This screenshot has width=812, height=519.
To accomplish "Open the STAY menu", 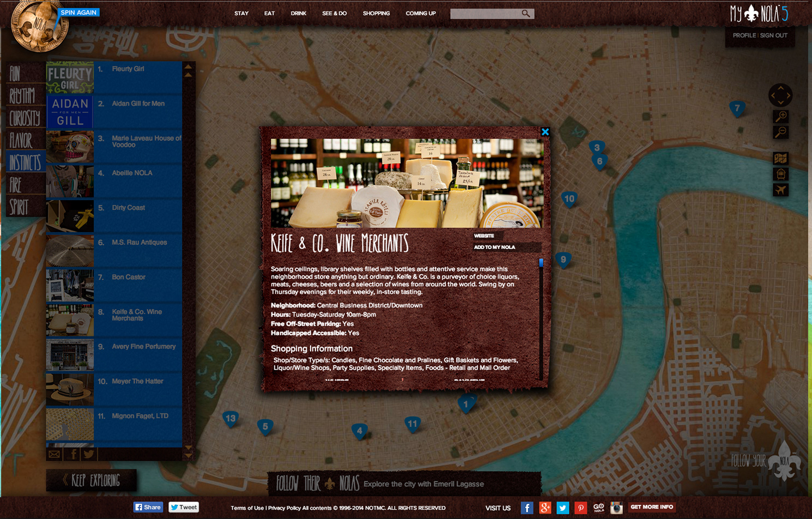I will (241, 14).
